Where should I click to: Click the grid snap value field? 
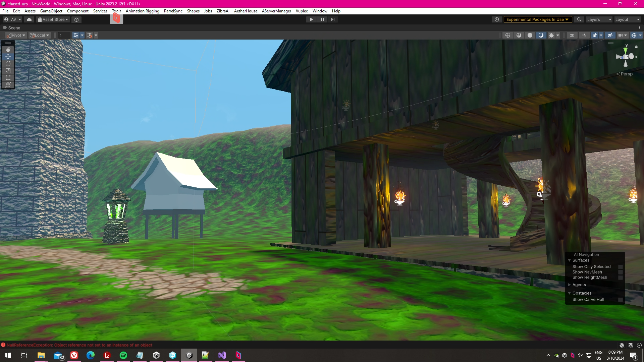(64, 35)
